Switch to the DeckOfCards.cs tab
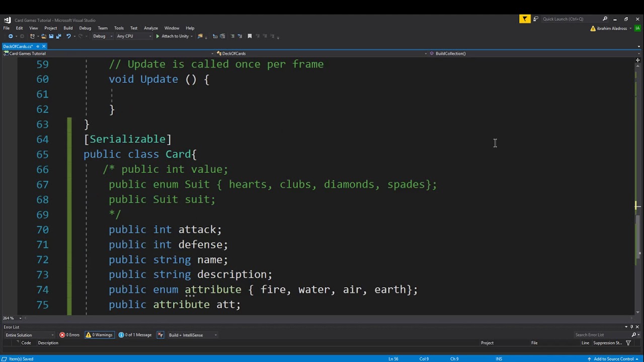Screen dimensions: 644x362 point(18,46)
